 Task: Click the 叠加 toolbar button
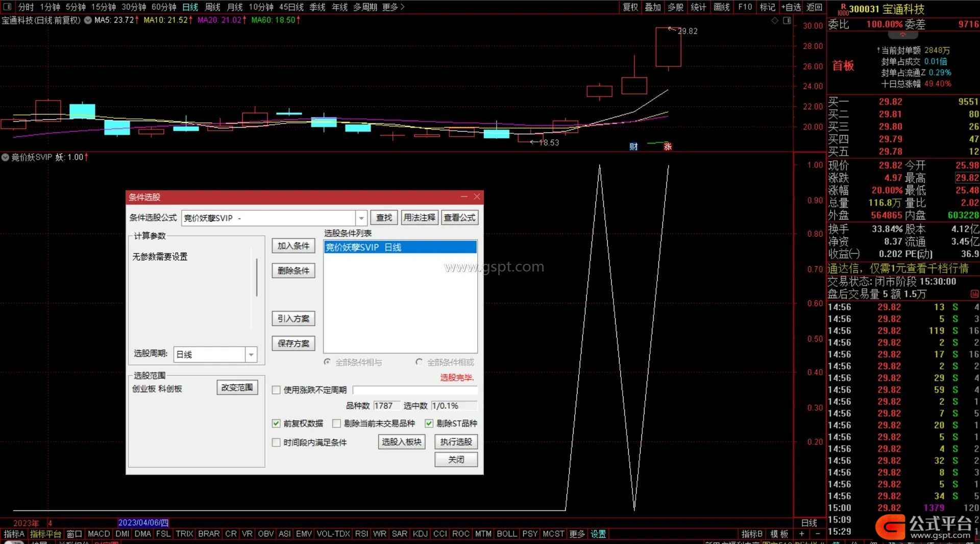[653, 7]
